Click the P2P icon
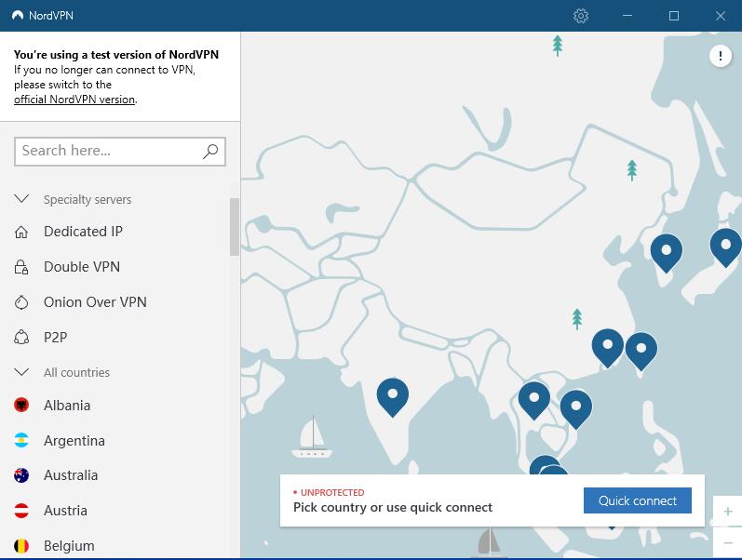 [x=21, y=338]
